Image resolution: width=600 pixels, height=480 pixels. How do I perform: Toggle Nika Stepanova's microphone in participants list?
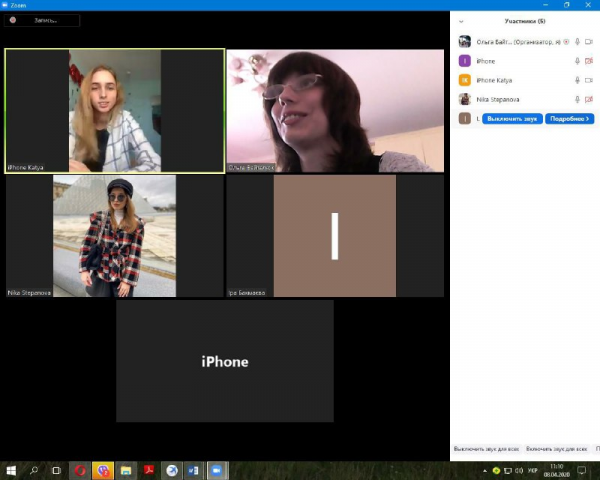pos(577,99)
